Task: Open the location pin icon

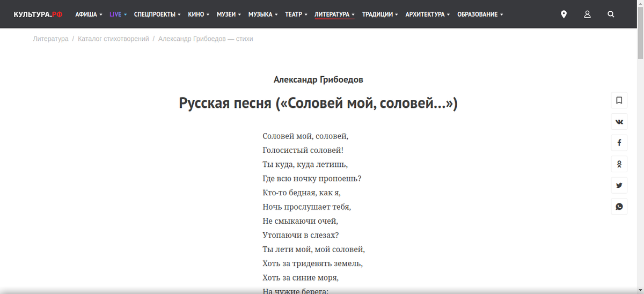Action: pos(563,14)
